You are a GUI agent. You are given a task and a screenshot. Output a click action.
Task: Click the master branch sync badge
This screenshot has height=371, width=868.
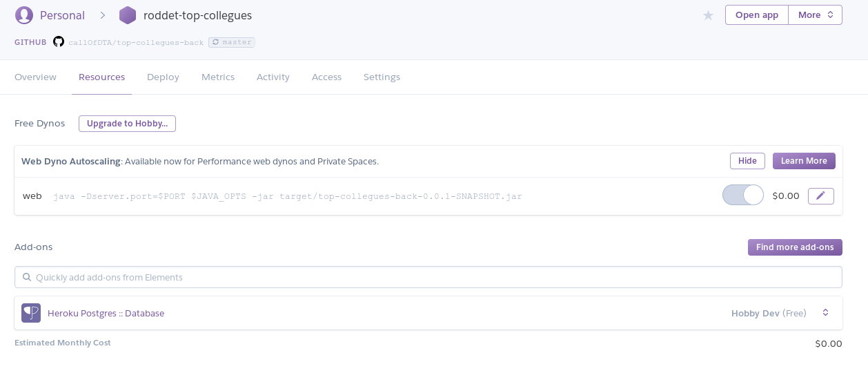232,42
